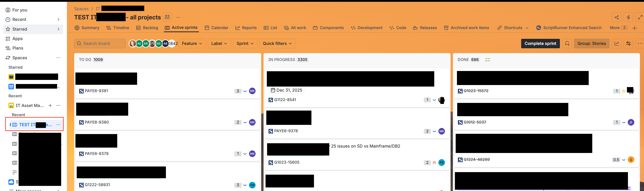Open issue PAYE6-9381

click(96, 91)
